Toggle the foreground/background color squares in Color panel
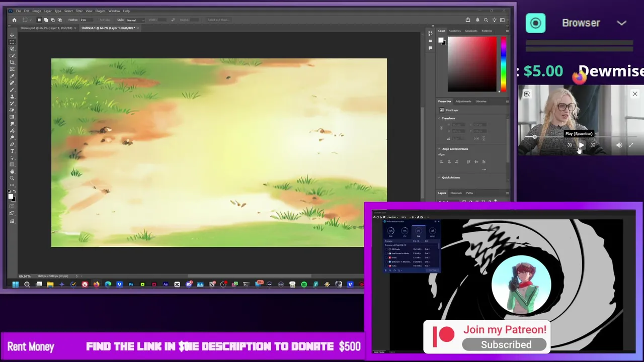Viewport: 644px width, 362px height. (442, 41)
